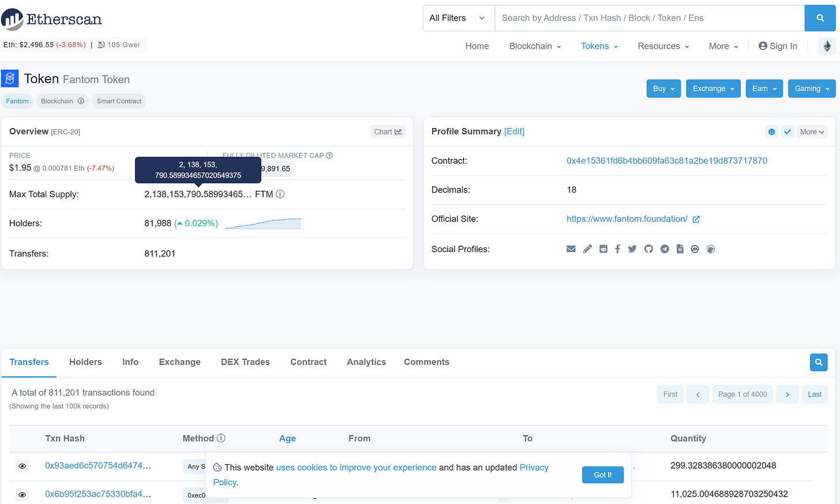
Task: Click the Fantom token logo icon
Action: coord(10,78)
